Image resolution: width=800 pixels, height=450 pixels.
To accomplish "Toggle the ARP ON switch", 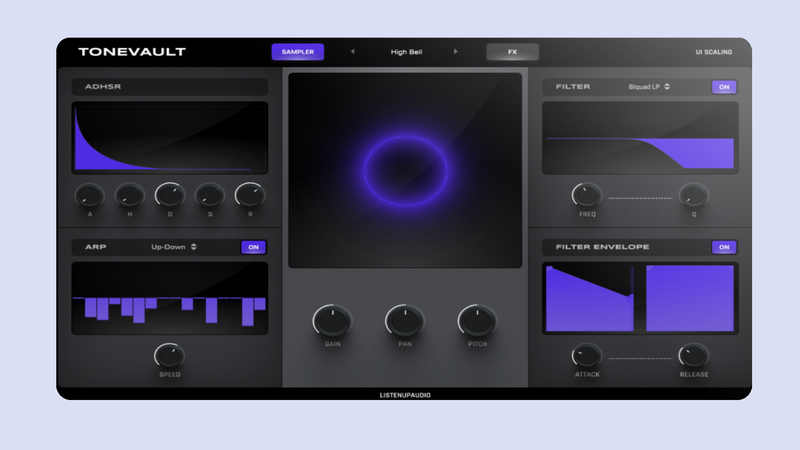I will coord(253,247).
